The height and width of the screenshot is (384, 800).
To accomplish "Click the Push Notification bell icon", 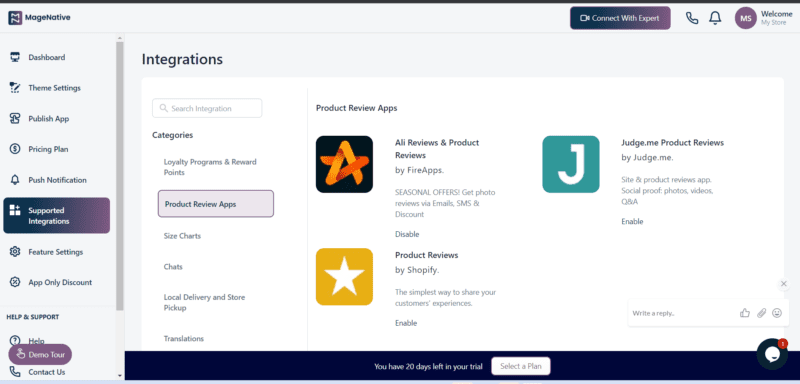I will [x=15, y=180].
